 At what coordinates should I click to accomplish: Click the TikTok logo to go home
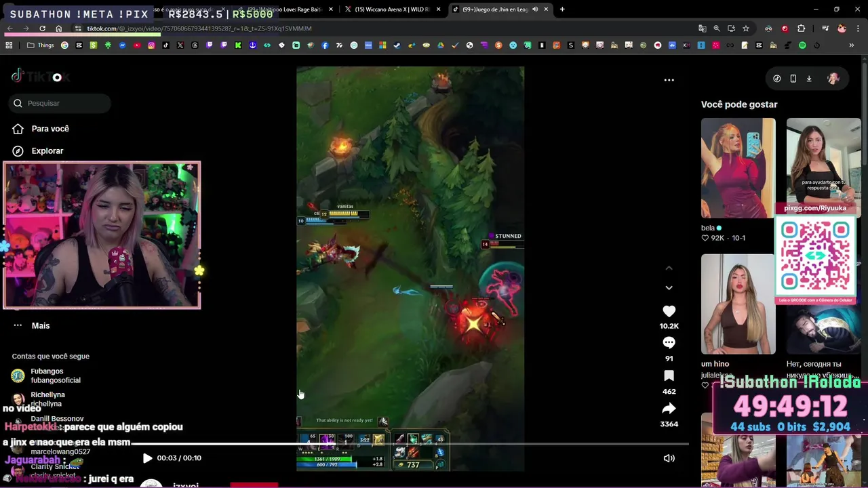point(41,77)
